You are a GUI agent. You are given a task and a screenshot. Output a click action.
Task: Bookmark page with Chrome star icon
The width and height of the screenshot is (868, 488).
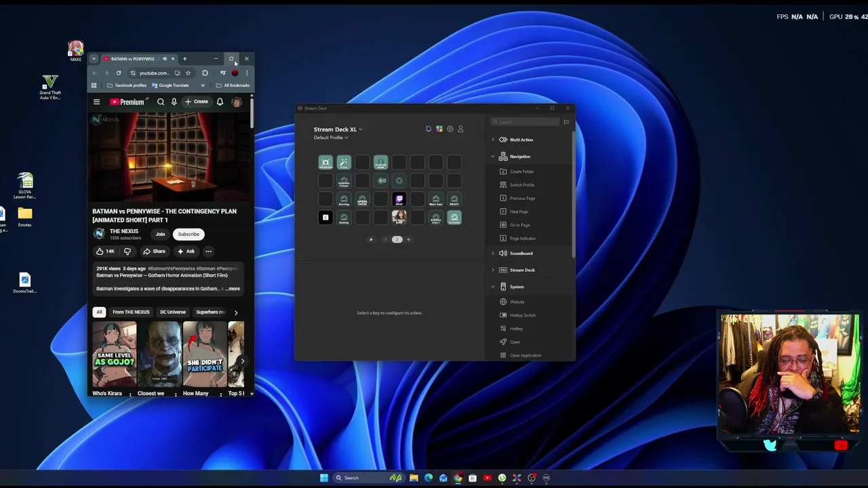[x=189, y=73]
